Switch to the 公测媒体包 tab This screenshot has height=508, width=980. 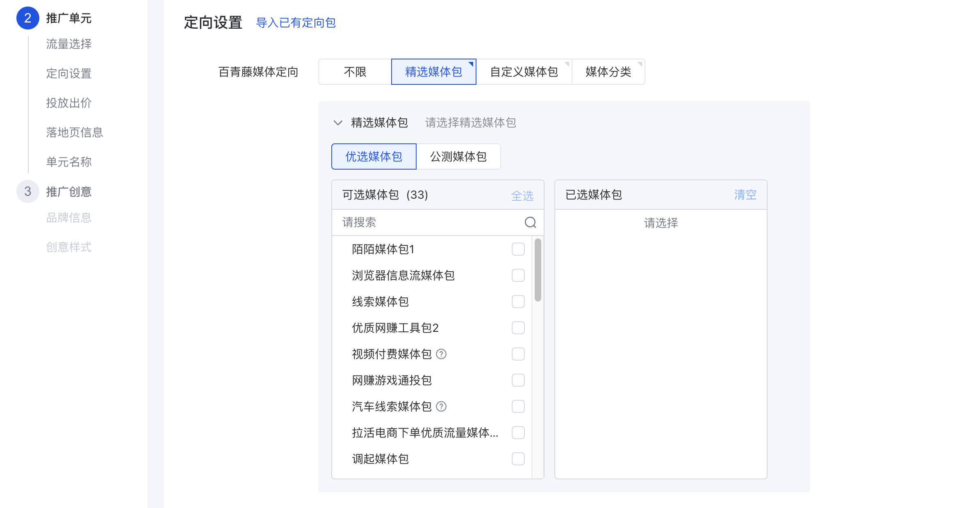pos(458,156)
